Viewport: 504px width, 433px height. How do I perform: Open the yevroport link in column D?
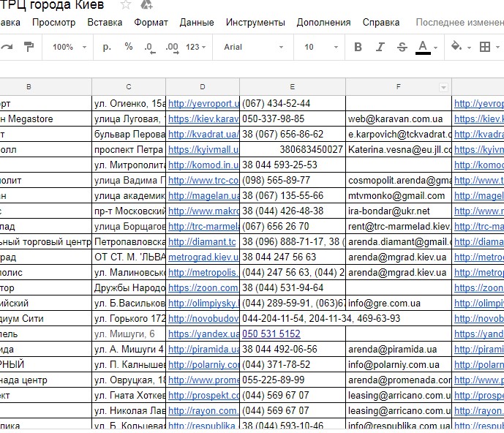[x=204, y=104]
